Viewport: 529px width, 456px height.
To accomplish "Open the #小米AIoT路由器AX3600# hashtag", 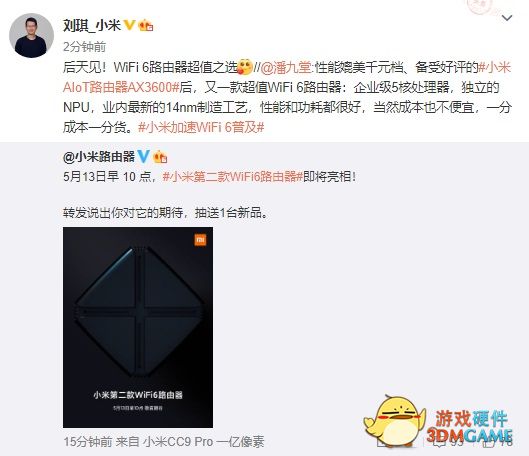I will tap(287, 78).
